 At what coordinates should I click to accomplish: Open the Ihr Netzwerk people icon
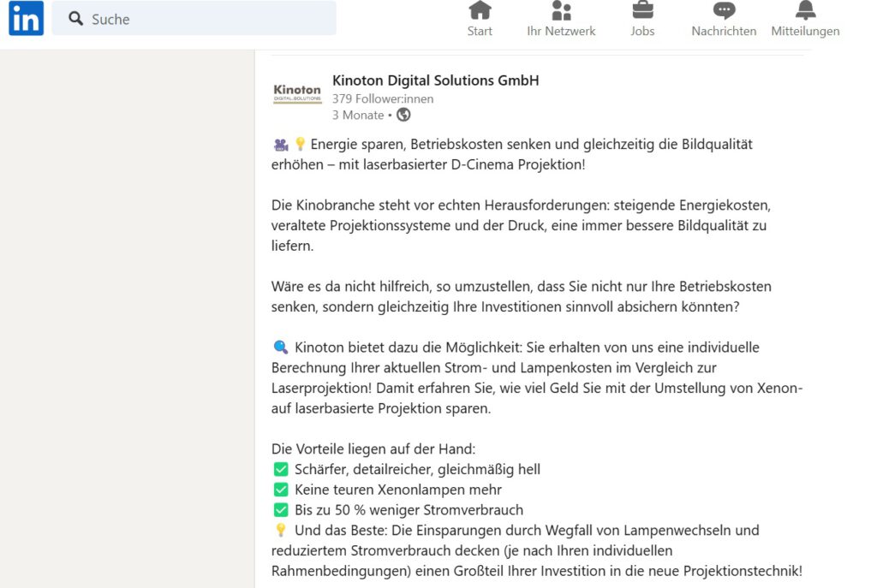click(561, 10)
